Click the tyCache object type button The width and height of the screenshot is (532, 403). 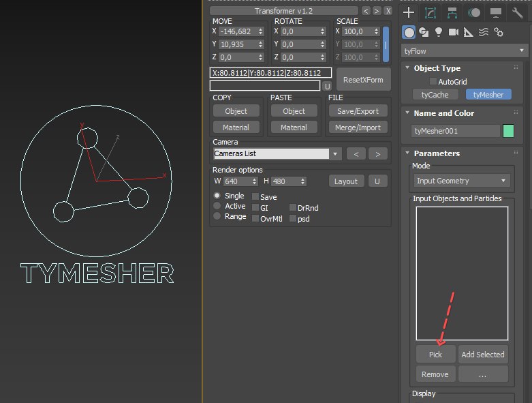(x=435, y=95)
